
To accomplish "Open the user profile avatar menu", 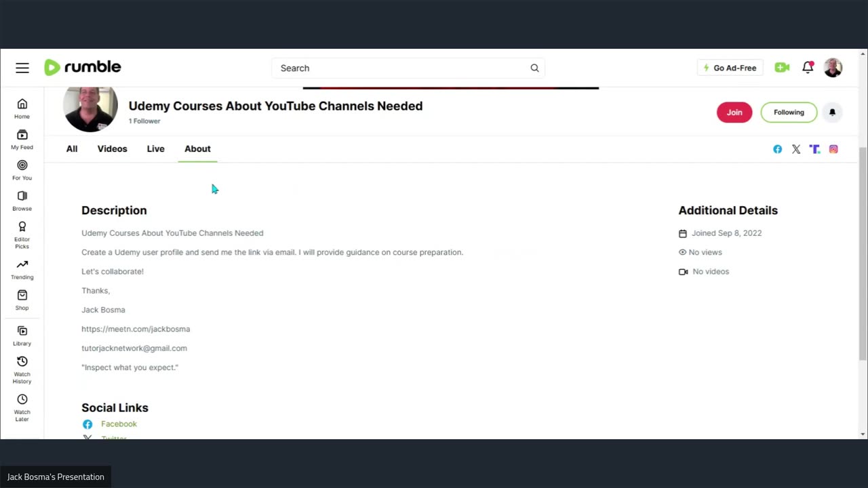I will click(x=833, y=68).
